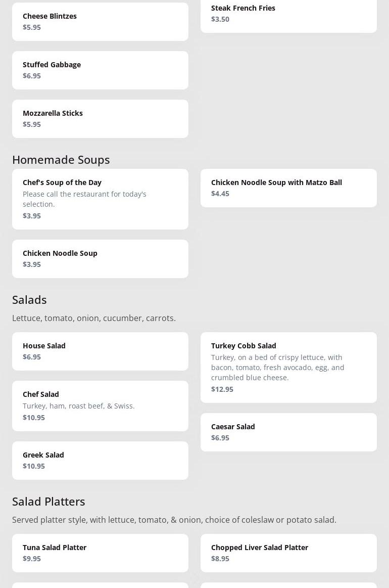Image resolution: width=389 pixels, height=588 pixels.
Task: Open the House Salad item
Action: (100, 351)
